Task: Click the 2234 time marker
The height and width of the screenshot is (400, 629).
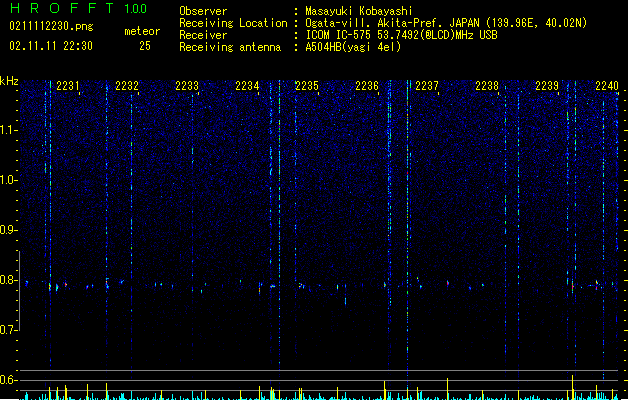Action: point(247,86)
